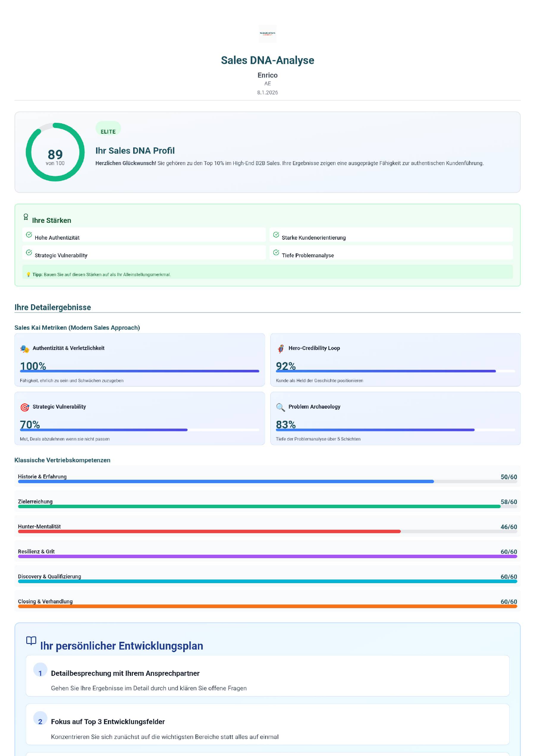Click the checkmark beside Tiefe Problemanalyse
535x756 pixels.
click(x=276, y=253)
